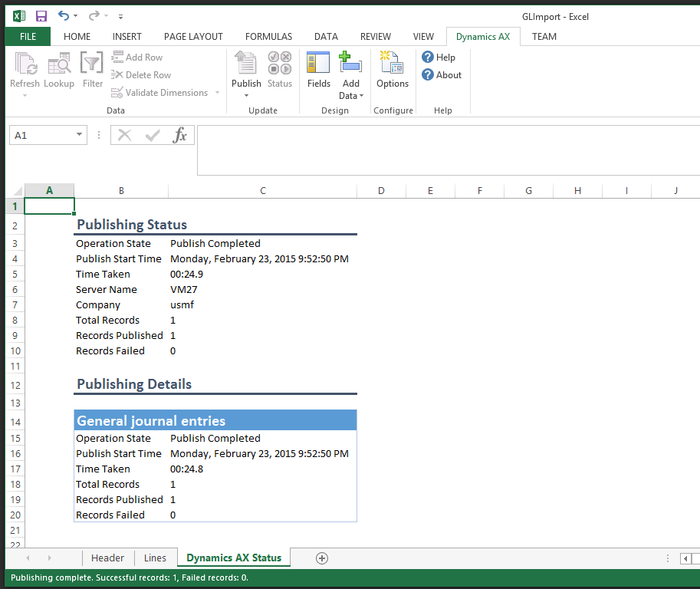Screen dimensions: 700x589
Task: Open Customize Quick Access Toolbar menu
Action: click(120, 17)
